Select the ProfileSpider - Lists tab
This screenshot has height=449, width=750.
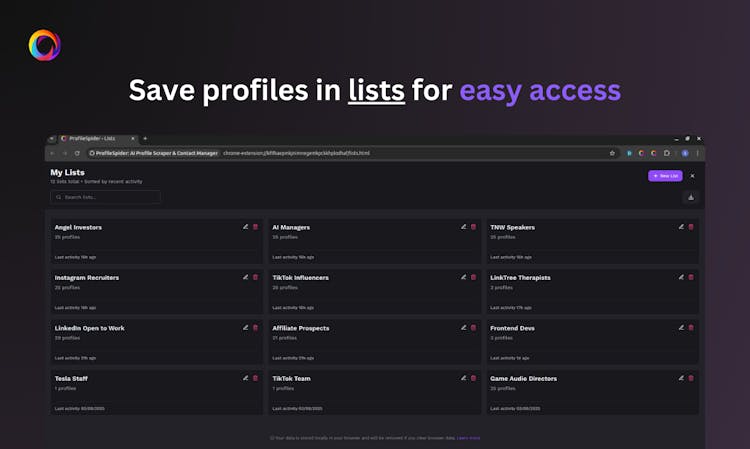coord(95,138)
